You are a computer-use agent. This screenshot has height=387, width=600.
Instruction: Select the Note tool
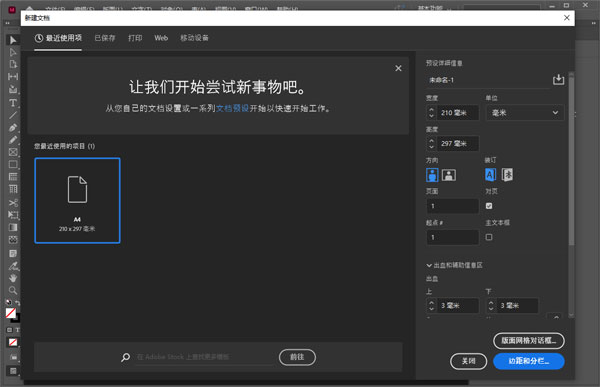13,253
